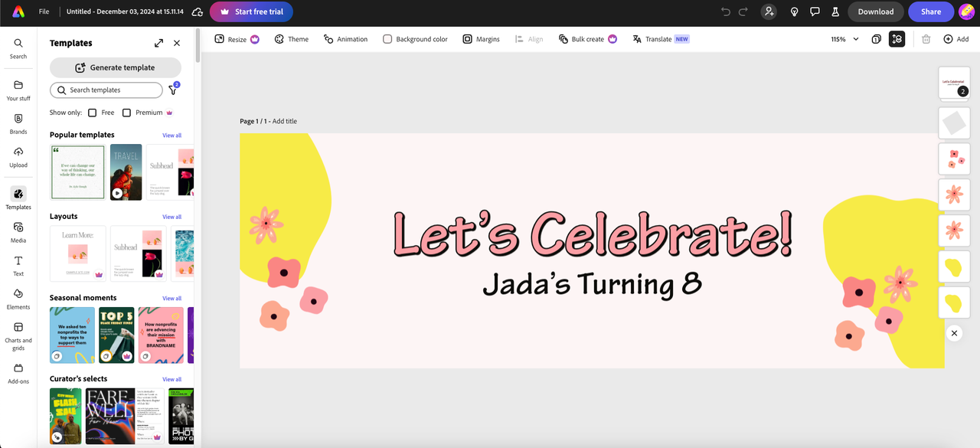Open Upload in the sidebar
The image size is (980, 448).
tap(18, 157)
